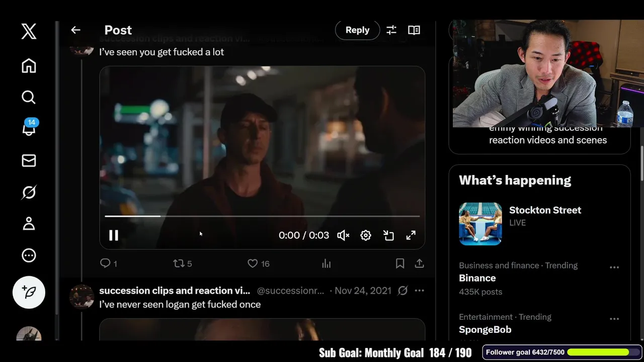Open the Grok icon in sidebar
Screen dimensions: 644x362
click(29, 192)
